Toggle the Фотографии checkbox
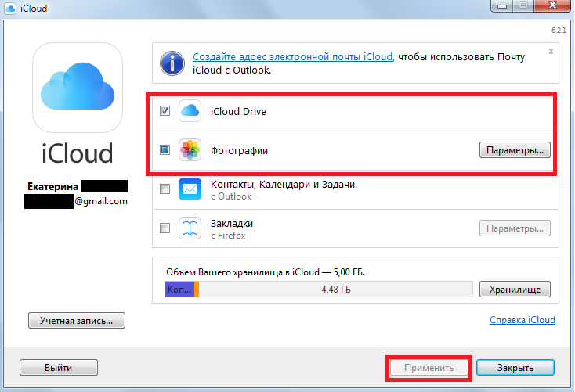The width and height of the screenshot is (575, 392). pos(165,150)
